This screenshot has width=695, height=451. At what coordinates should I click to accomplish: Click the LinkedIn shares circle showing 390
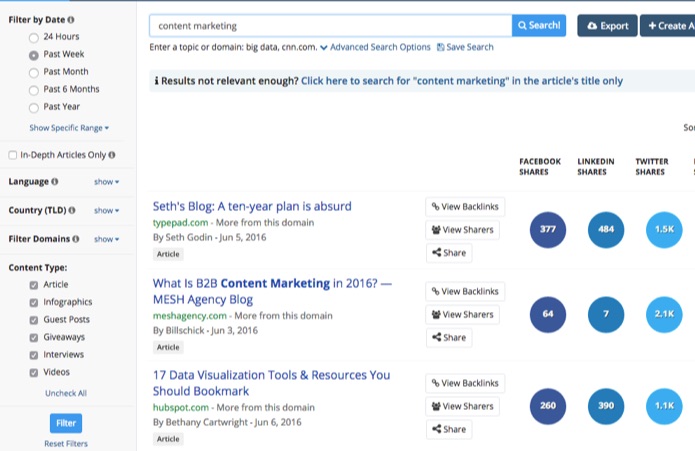[606, 406]
